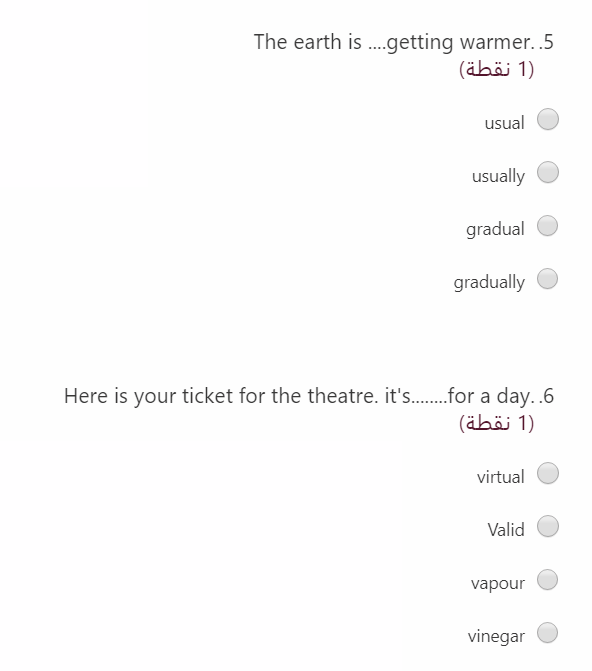Image resolution: width=592 pixels, height=671 pixels.
Task: Select the 'virtual' radio button
Action: 548,473
